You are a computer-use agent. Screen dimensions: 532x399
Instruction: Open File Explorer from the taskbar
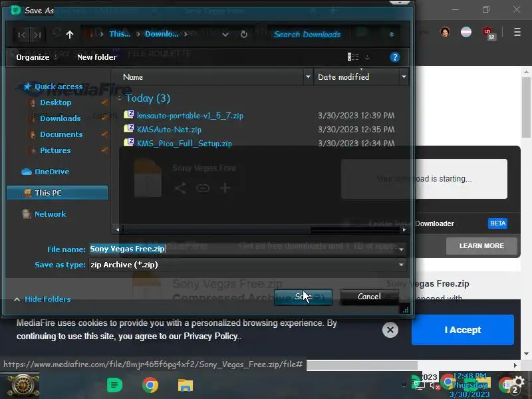coord(186,385)
